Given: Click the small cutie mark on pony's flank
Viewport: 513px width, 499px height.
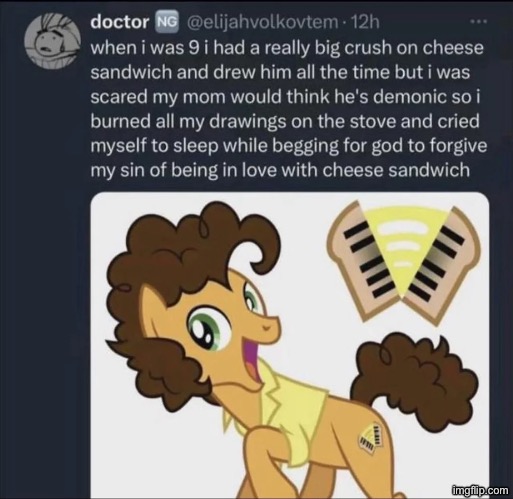Looking at the screenshot, I should click(371, 437).
